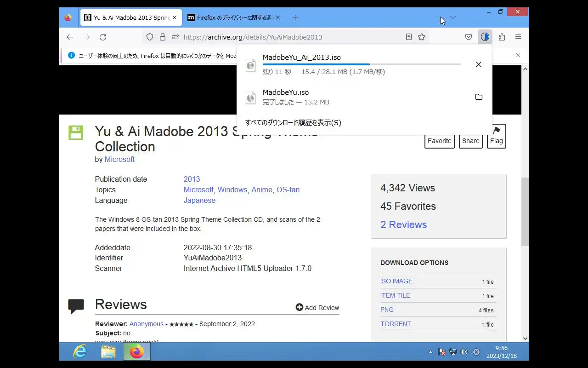The image size is (588, 368).
Task: Click the scrollbar down arrow
Action: [x=525, y=339]
